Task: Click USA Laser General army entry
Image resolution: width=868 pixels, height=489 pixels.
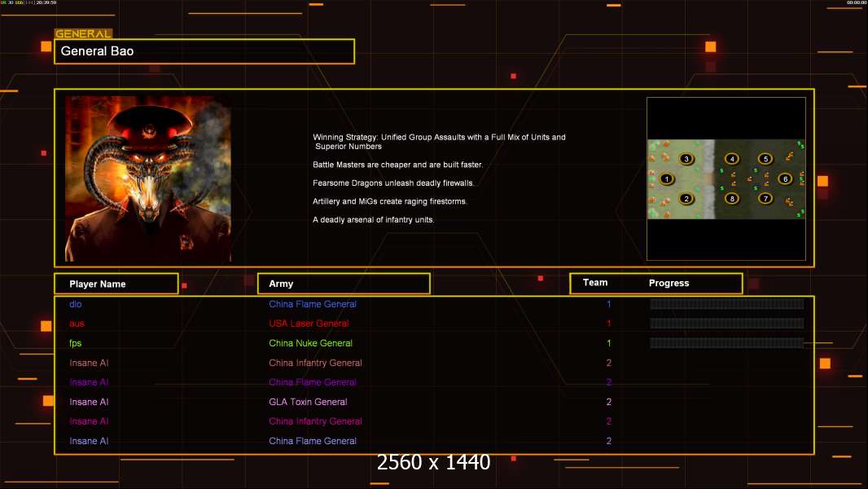Action: click(309, 324)
